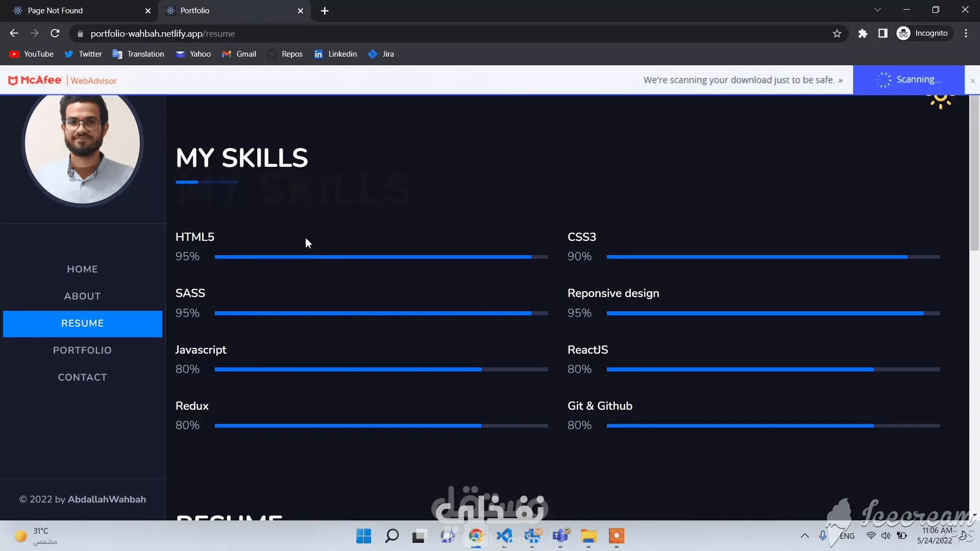The width and height of the screenshot is (980, 551).
Task: Bookmark this page with the star icon
Action: tap(837, 34)
